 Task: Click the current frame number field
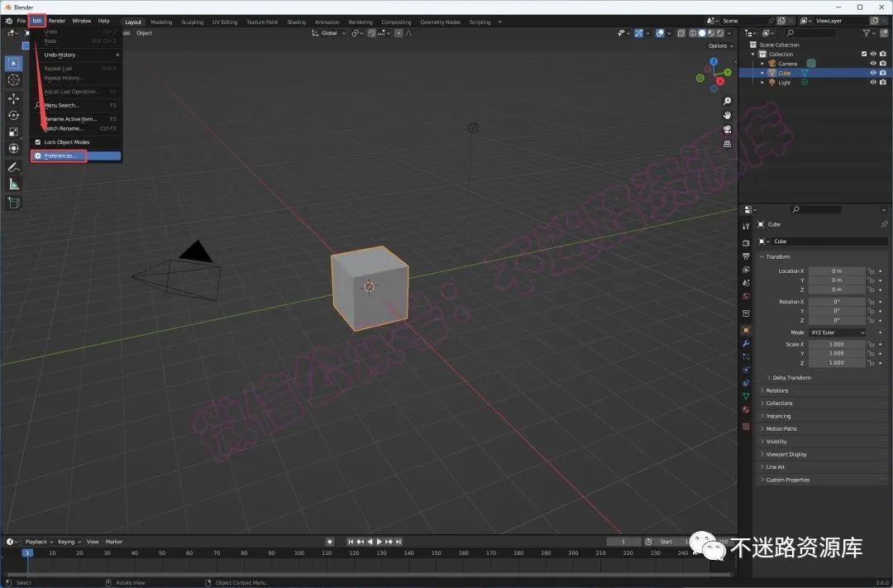[x=623, y=542]
